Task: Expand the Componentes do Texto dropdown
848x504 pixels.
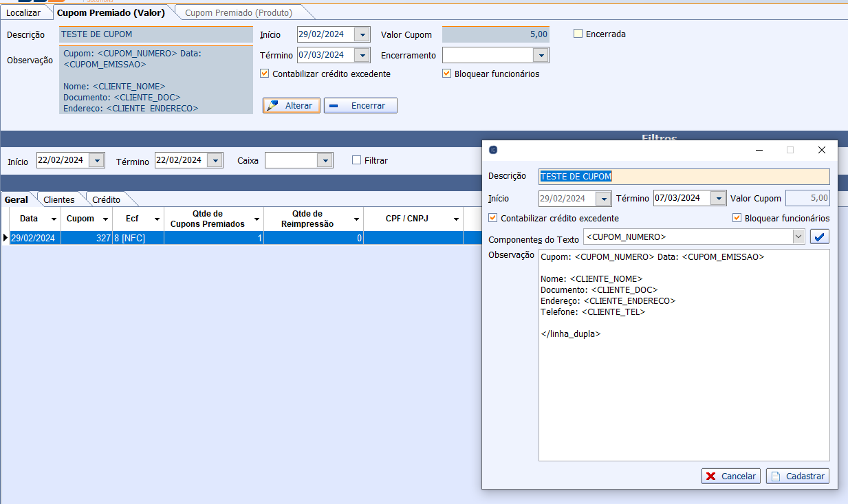Action: pyautogui.click(x=798, y=237)
